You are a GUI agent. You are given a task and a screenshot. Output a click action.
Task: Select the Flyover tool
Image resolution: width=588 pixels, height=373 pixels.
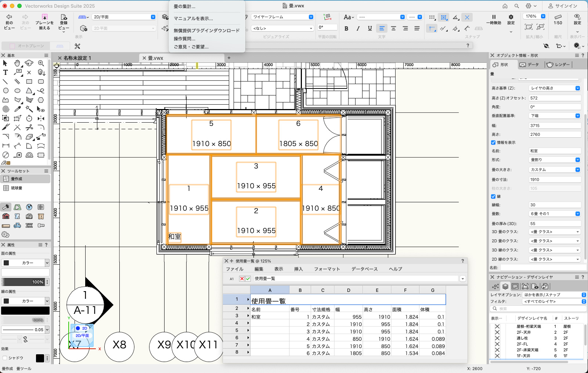tap(29, 63)
